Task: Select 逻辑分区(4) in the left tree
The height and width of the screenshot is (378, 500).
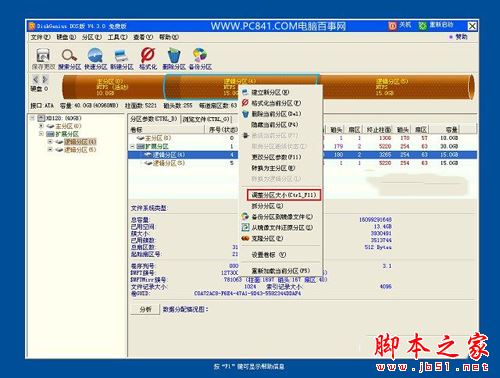Action: tap(76, 142)
